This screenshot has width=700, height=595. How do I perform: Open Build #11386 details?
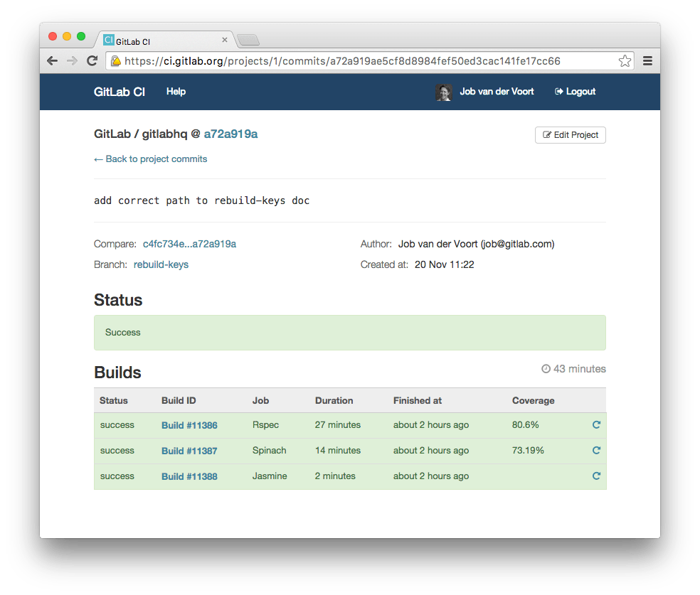(x=189, y=426)
